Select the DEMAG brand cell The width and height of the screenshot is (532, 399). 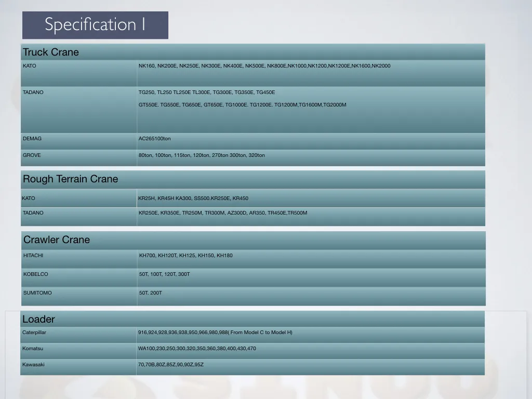tap(32, 139)
